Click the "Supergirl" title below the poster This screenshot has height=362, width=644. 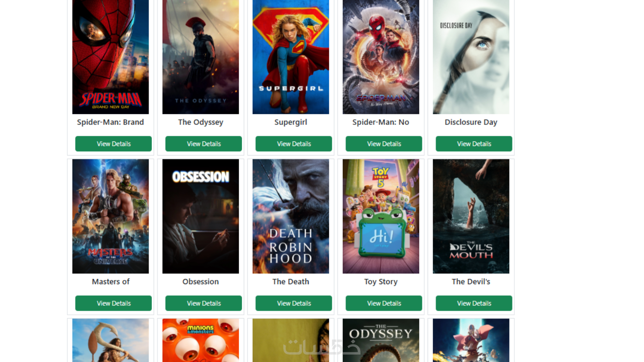tap(290, 122)
